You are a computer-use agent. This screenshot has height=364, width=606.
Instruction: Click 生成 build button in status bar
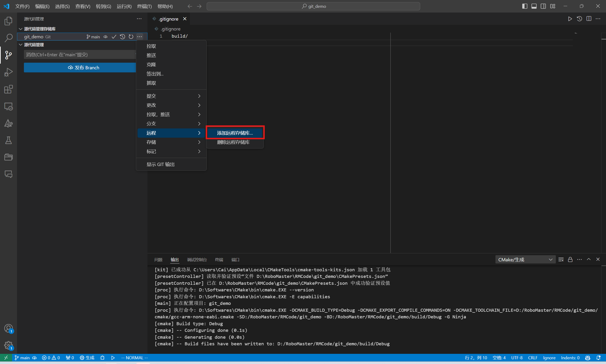[x=87, y=358]
